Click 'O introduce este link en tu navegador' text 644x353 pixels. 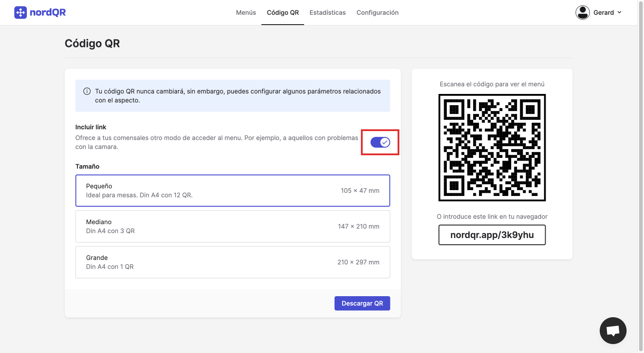pos(492,217)
